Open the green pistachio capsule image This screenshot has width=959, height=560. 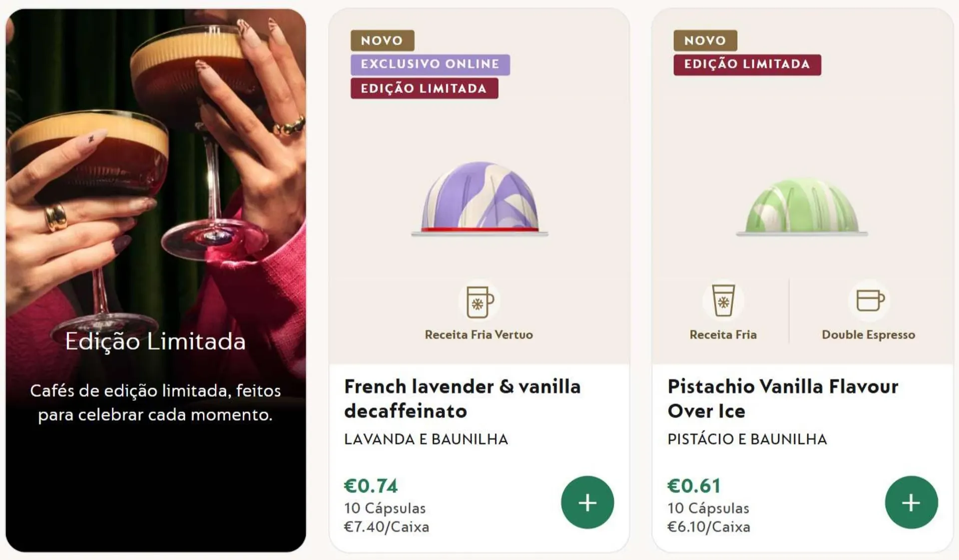point(802,207)
